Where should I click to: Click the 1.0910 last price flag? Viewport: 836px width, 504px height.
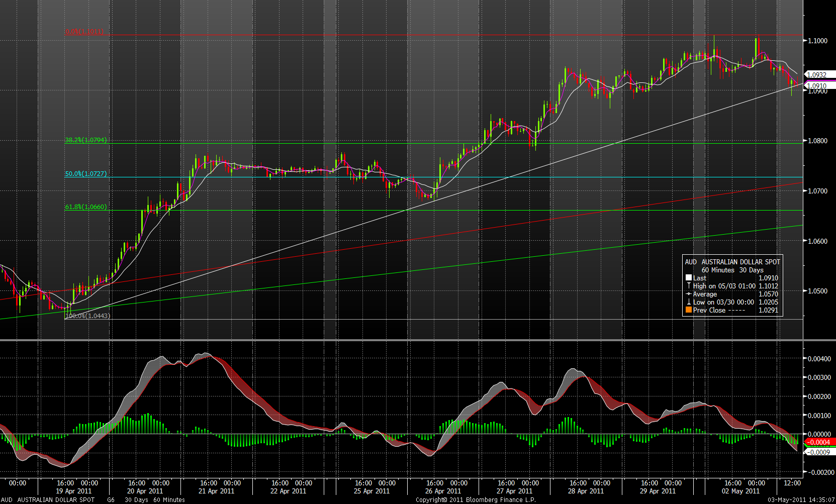coord(817,86)
